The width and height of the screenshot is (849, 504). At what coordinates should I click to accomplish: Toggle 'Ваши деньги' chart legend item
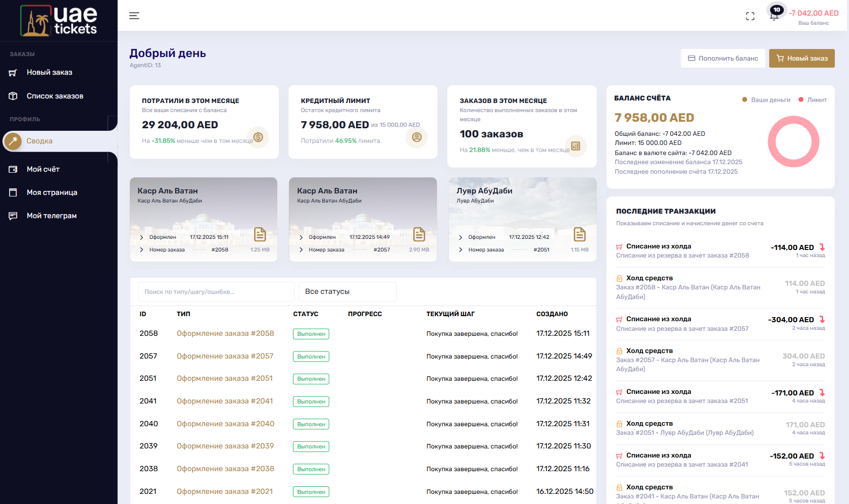click(x=766, y=100)
